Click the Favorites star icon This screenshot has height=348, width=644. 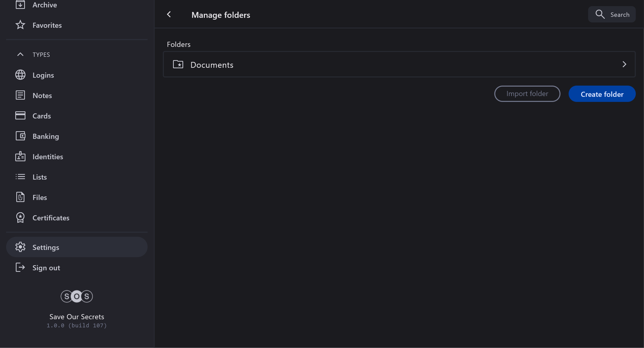(20, 25)
